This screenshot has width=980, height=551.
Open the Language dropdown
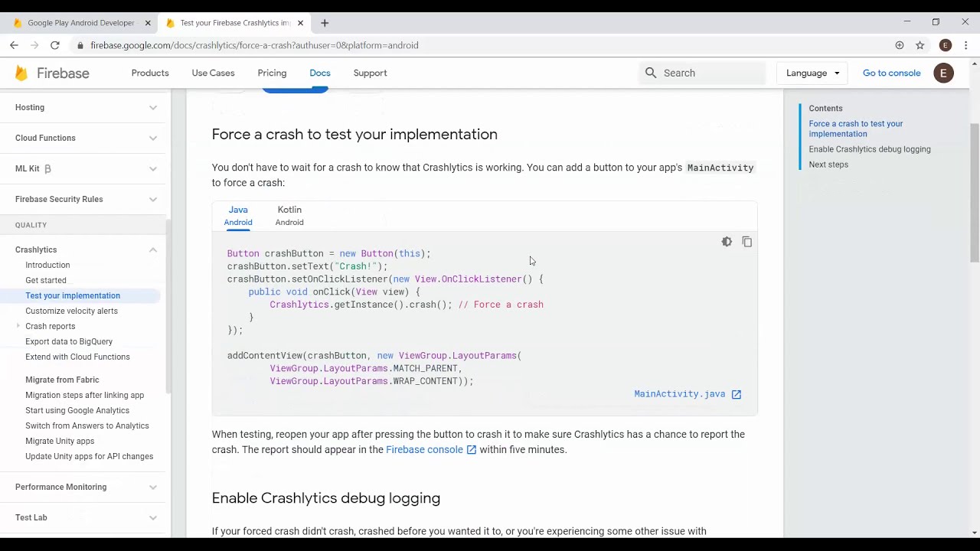[812, 73]
